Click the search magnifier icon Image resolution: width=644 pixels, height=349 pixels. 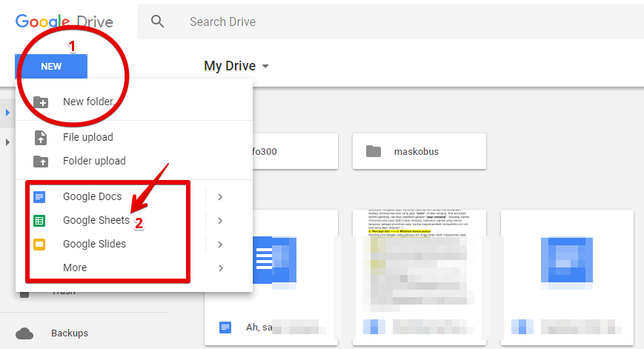(157, 21)
